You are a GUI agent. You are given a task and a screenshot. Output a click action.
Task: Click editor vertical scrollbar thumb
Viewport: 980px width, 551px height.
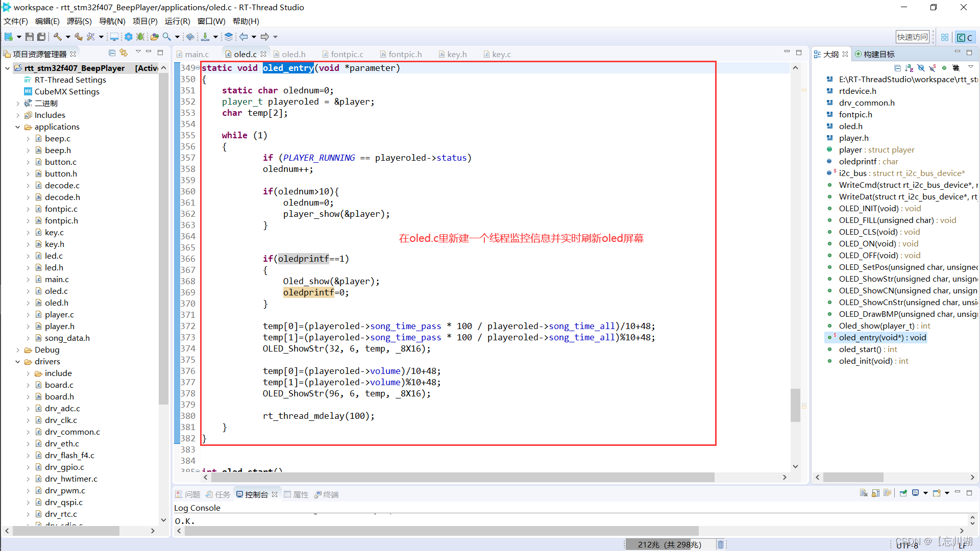pyautogui.click(x=795, y=405)
